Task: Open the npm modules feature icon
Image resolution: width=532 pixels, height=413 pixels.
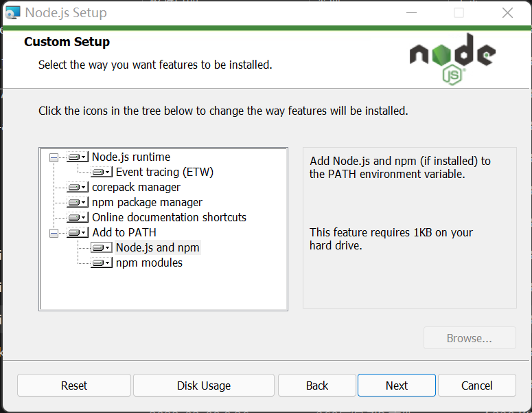Action: 102,263
